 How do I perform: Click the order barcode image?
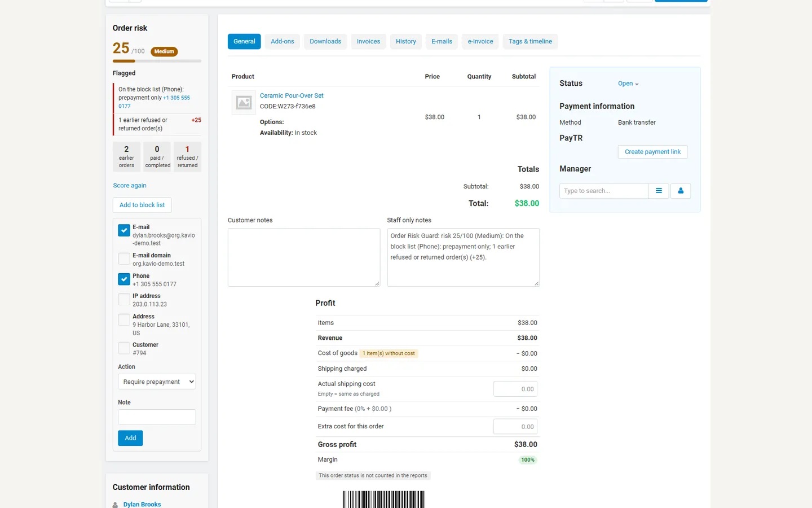[x=383, y=500]
